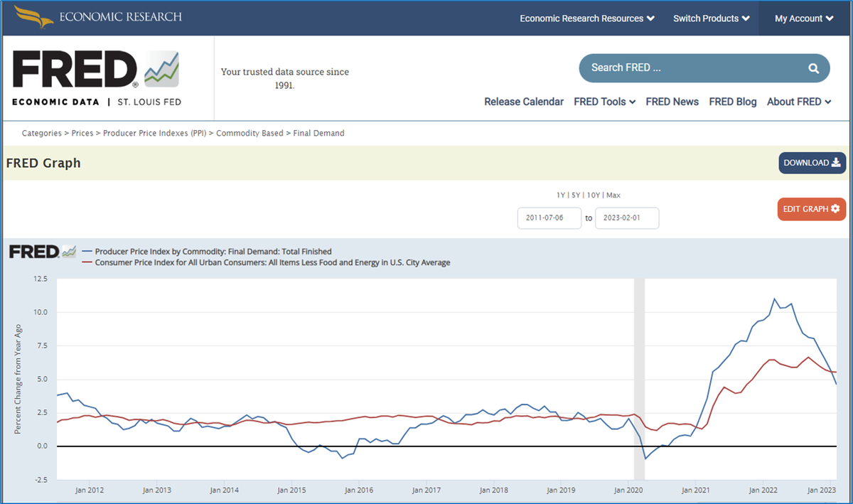853x504 pixels.
Task: Click the small FRED logo on graph
Action: click(43, 251)
